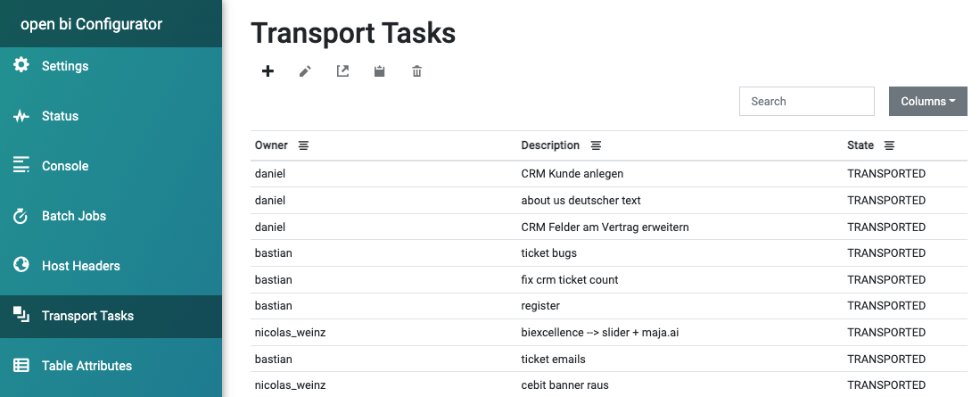Open the Owner column filter menu icon

point(303,145)
